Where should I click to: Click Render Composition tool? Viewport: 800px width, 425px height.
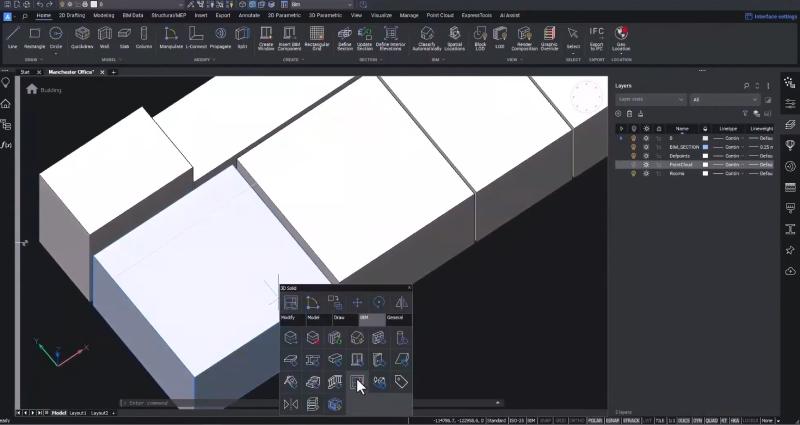524,39
